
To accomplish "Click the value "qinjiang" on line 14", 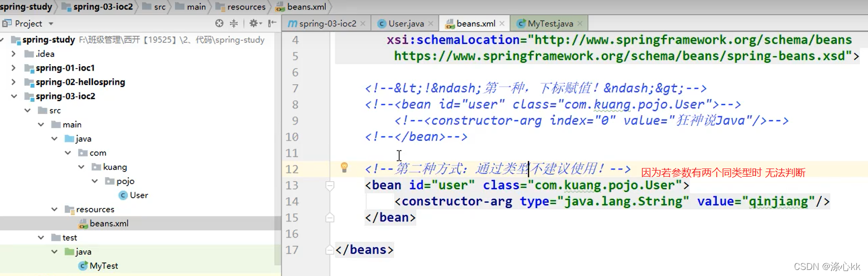I will point(778,201).
